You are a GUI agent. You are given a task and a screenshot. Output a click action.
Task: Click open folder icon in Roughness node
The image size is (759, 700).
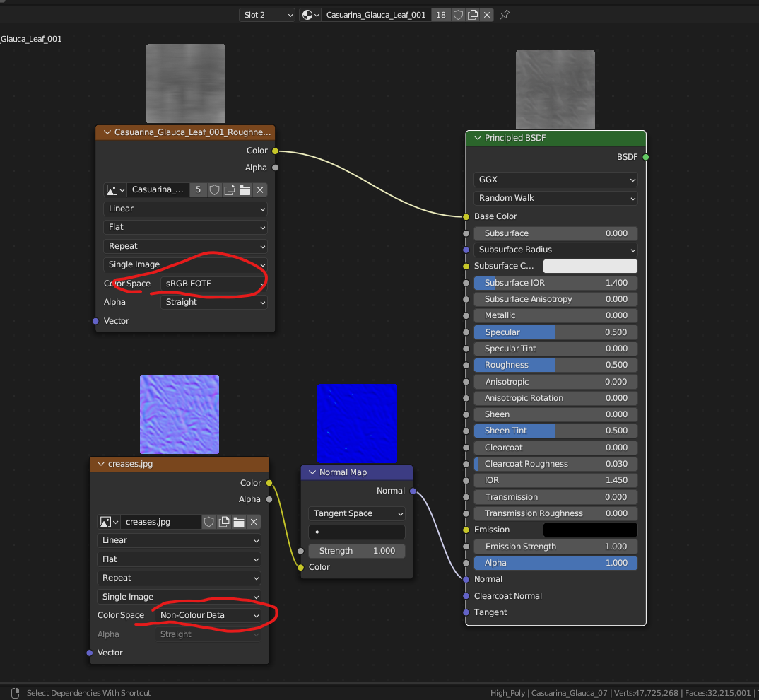point(245,190)
